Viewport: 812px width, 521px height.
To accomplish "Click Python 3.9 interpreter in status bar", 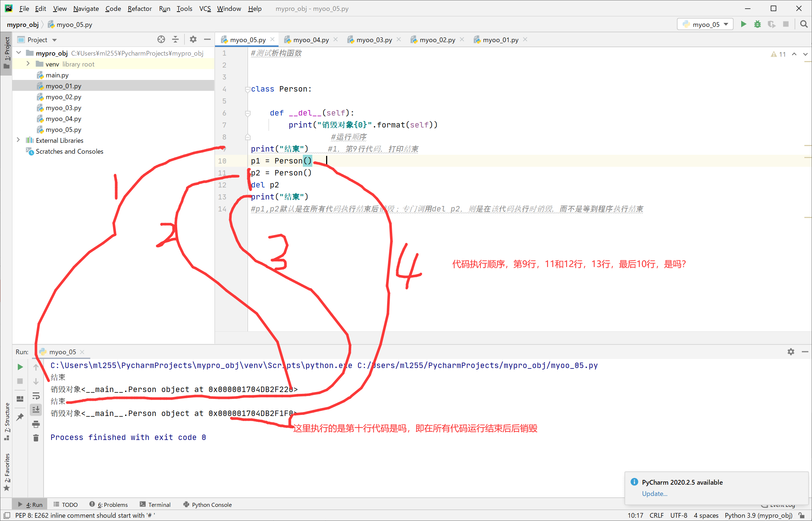I will pyautogui.click(x=758, y=515).
